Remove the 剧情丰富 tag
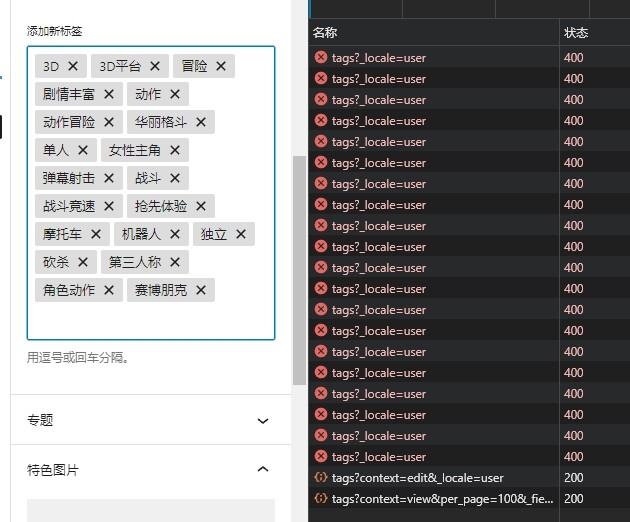 pyautogui.click(x=109, y=95)
